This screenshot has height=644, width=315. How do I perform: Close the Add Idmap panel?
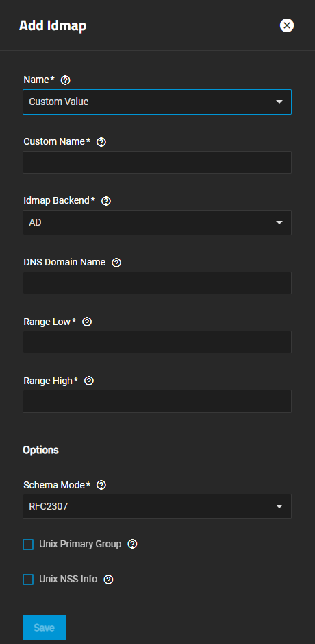coord(287,25)
